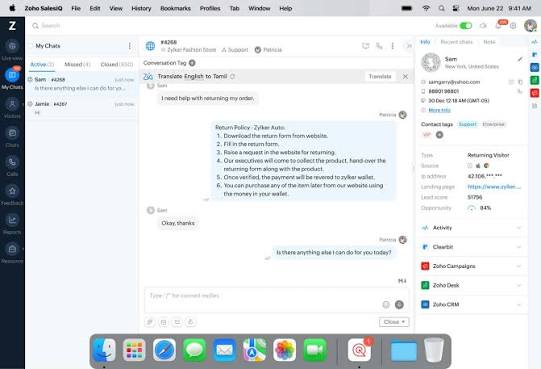Screen dimensions: 541x369
Task: Open Messages from the Dock
Action: click(x=194, y=350)
